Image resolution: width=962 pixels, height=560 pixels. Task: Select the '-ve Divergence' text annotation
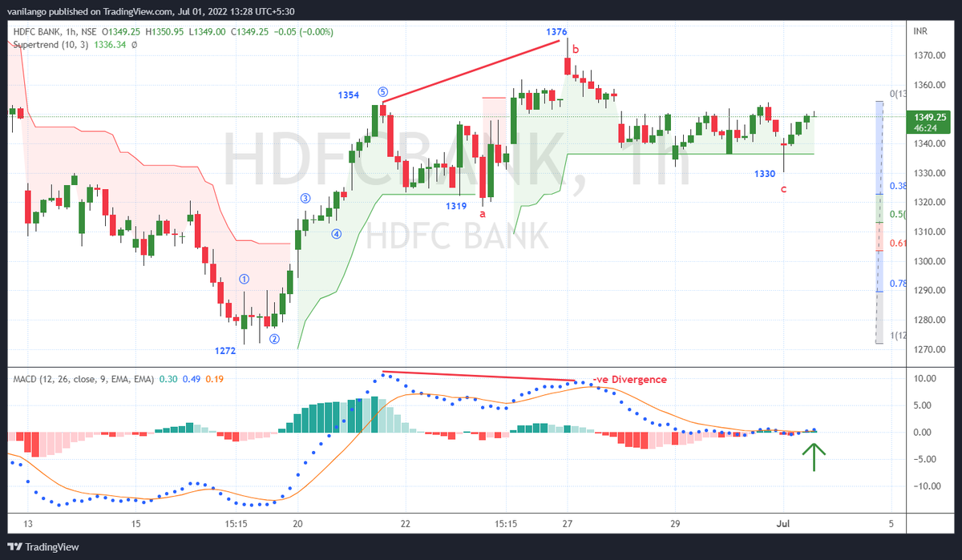pyautogui.click(x=629, y=380)
